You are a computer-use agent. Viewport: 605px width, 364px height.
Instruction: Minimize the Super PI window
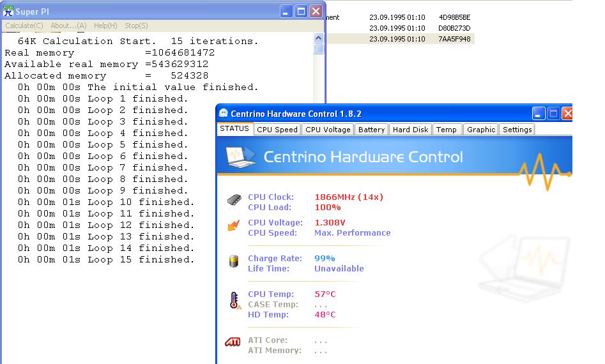click(286, 11)
